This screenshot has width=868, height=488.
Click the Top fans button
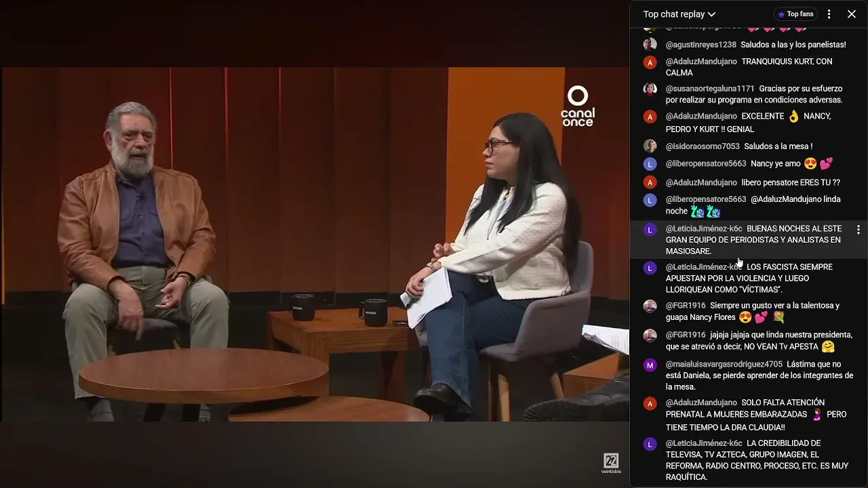click(x=795, y=14)
